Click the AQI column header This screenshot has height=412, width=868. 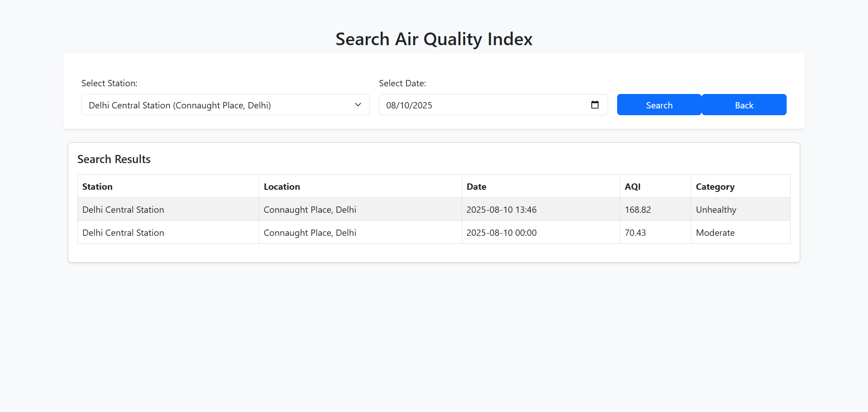[x=632, y=186]
